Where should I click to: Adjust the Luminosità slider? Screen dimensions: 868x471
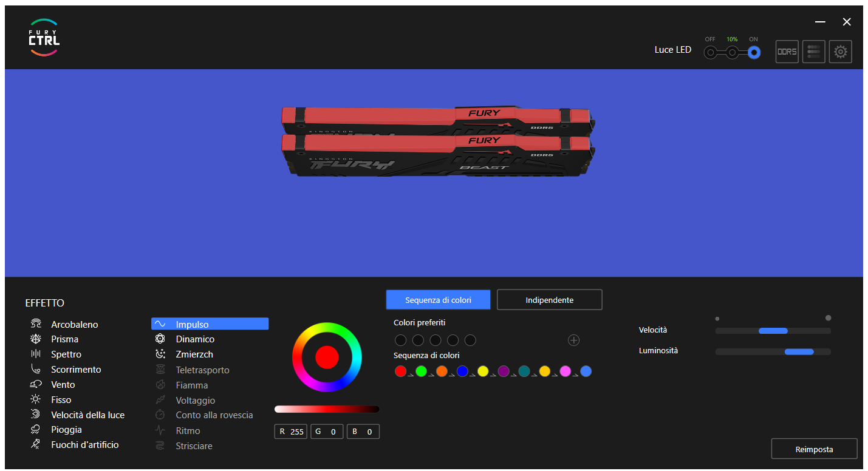click(x=773, y=351)
